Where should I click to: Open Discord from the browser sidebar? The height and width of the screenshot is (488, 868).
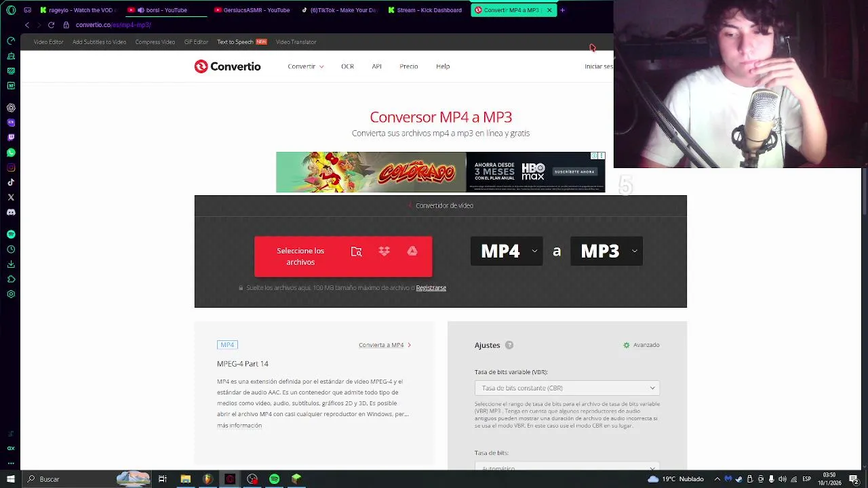tap(11, 212)
